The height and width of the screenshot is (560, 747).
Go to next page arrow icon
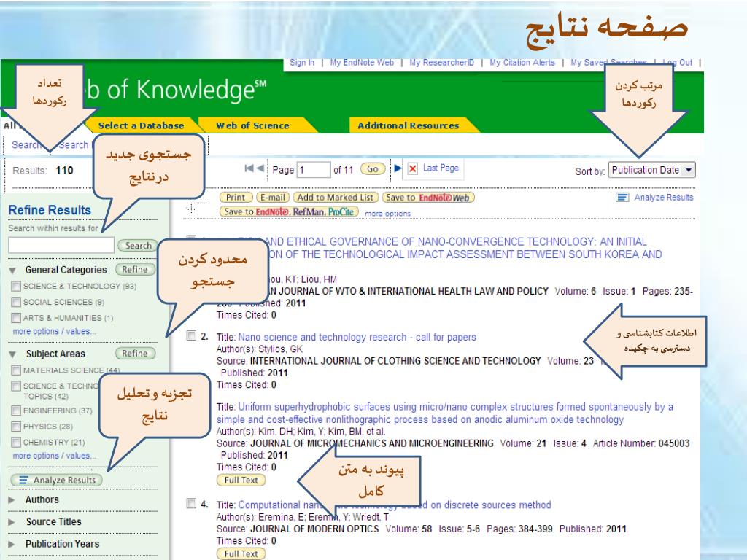[398, 168]
